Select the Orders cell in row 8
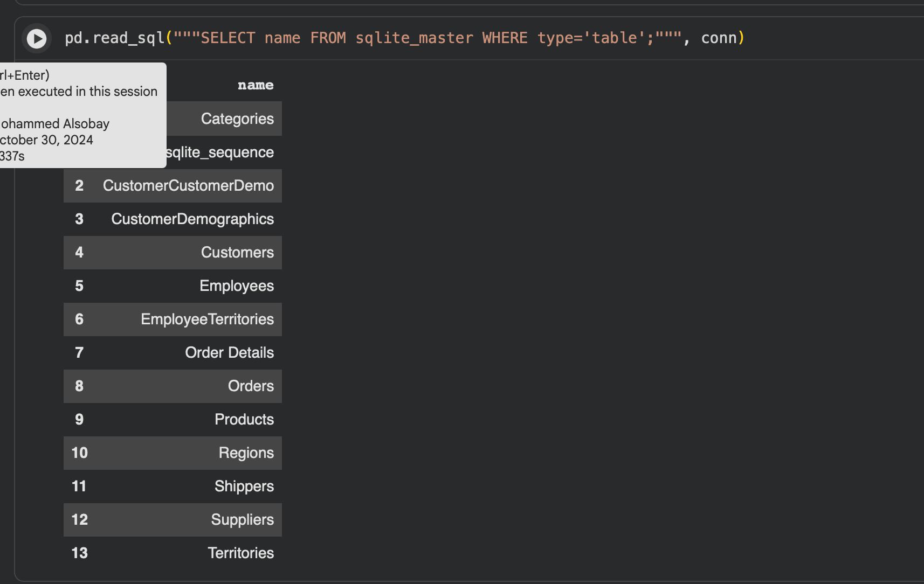The image size is (924, 584). click(251, 386)
